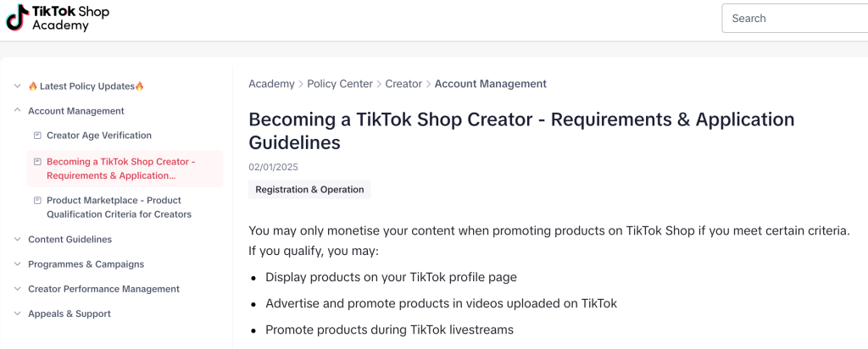868x349 pixels.
Task: Click the document icon beside Creator Age Verification
Action: [x=37, y=136]
